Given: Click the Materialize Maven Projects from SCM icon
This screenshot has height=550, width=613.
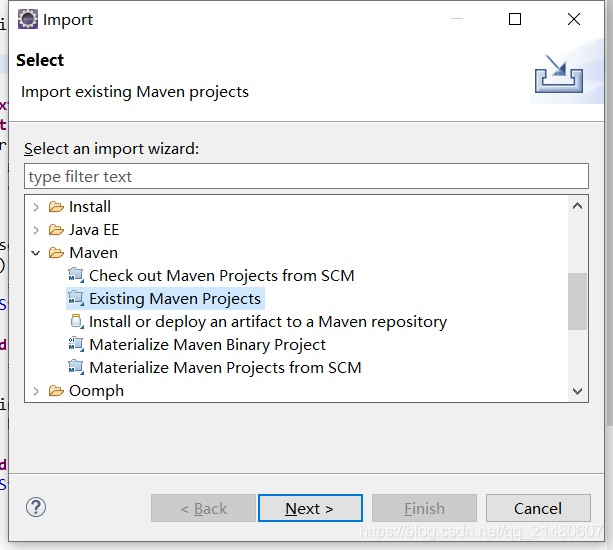Looking at the screenshot, I should tap(76, 368).
